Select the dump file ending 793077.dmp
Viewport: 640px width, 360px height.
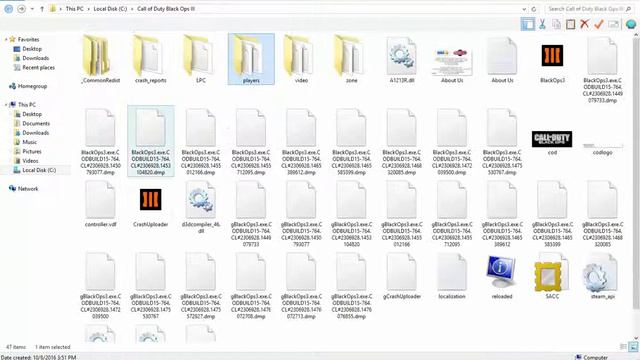[x=100, y=141]
